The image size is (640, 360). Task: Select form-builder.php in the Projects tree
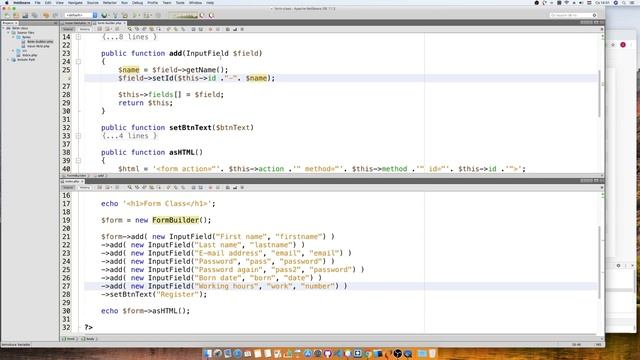tap(40, 42)
